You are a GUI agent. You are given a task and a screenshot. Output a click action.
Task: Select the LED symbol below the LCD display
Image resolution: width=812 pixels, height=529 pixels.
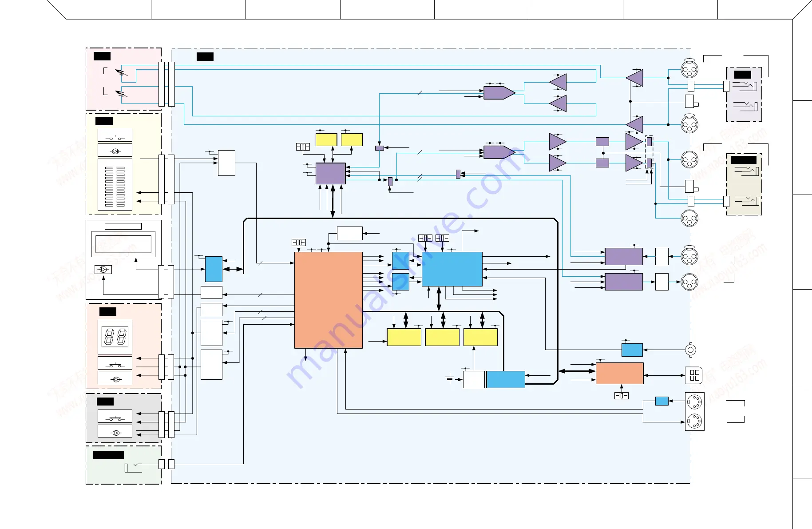[x=103, y=270]
